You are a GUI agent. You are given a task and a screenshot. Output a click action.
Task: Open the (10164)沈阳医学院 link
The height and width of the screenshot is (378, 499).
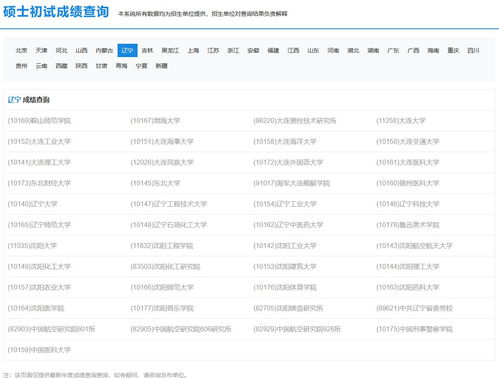click(36, 308)
